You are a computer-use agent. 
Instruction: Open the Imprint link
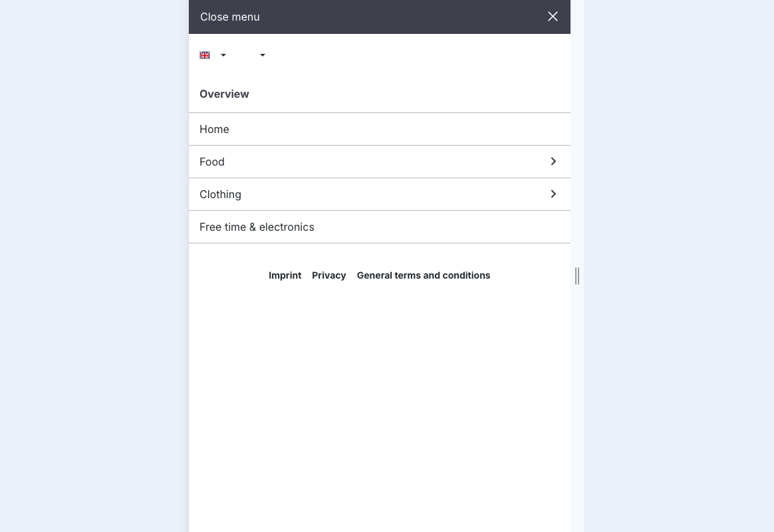(285, 275)
